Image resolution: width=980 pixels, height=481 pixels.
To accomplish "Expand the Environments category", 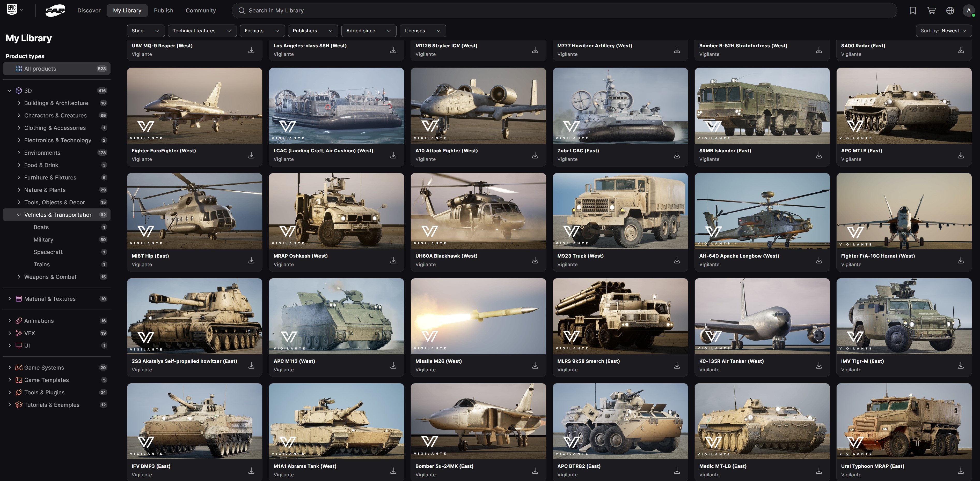I will point(19,153).
